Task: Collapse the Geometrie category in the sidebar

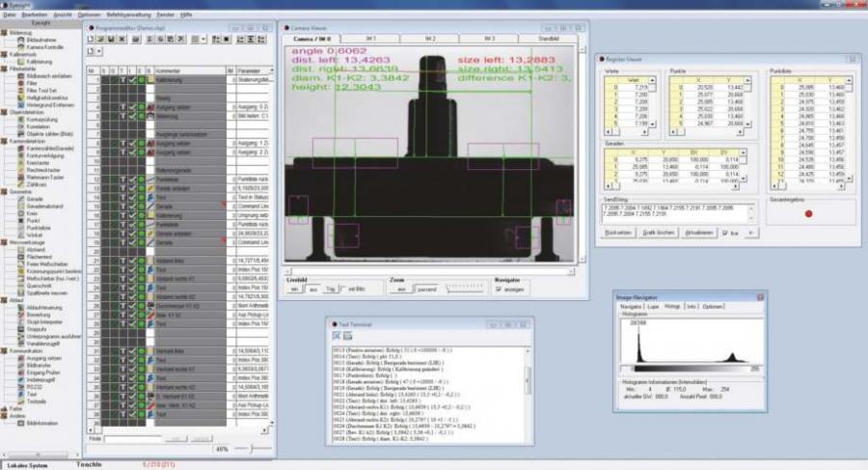Action: (x=18, y=190)
